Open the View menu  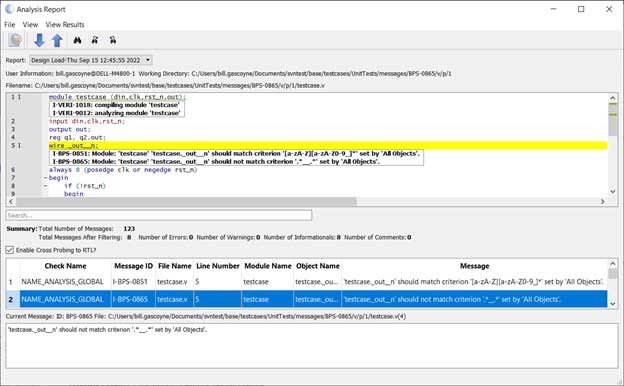[x=30, y=25]
